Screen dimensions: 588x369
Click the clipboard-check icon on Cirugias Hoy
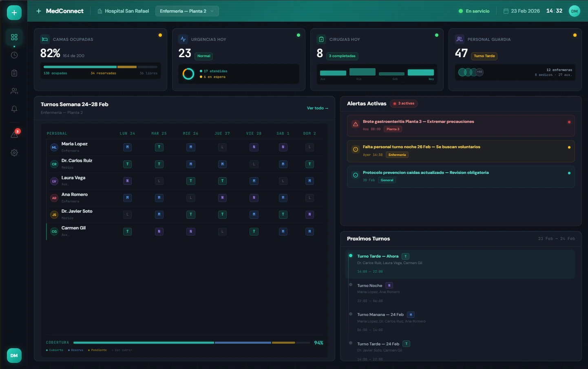pyautogui.click(x=321, y=39)
